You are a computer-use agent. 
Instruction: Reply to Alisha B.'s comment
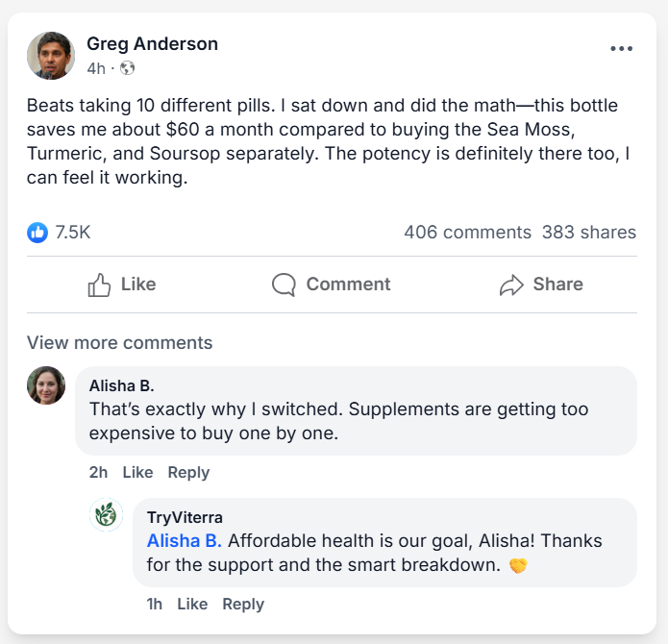[x=188, y=472]
